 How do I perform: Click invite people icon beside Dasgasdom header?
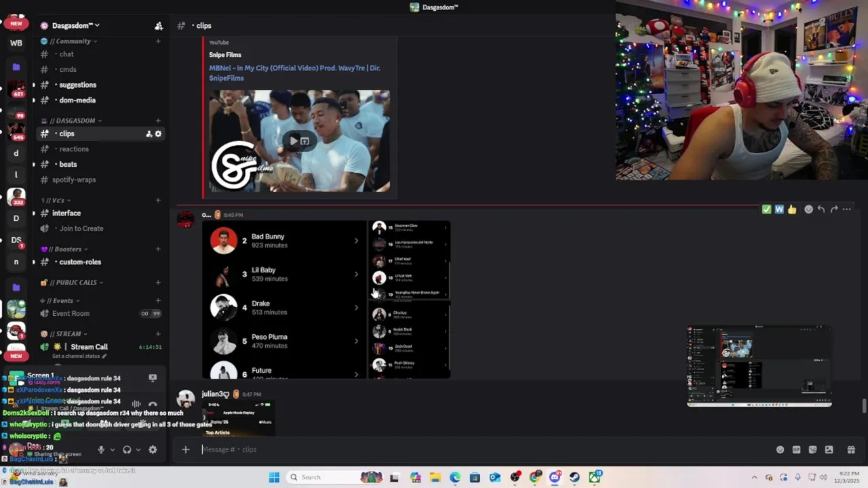coord(159,26)
